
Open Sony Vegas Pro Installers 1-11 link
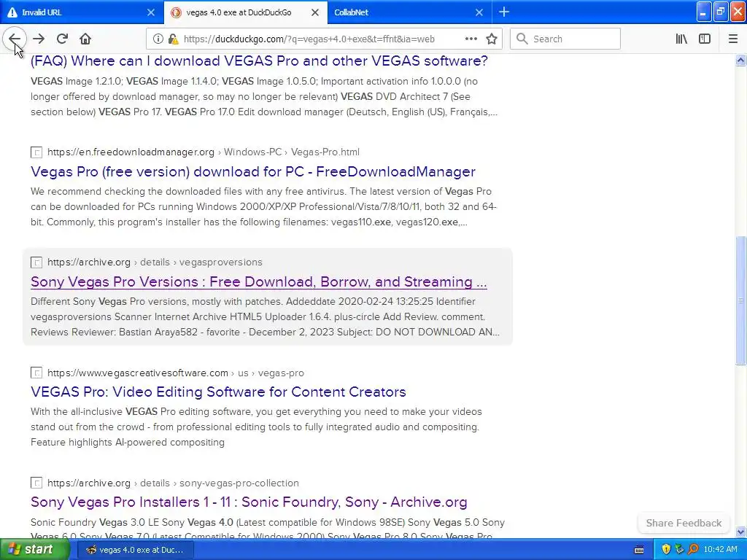[249, 502]
